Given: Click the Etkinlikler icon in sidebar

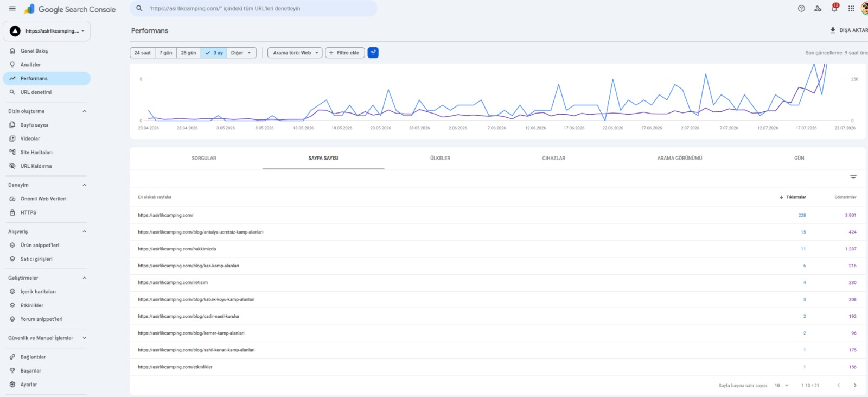Looking at the screenshot, I should pyautogui.click(x=12, y=306).
